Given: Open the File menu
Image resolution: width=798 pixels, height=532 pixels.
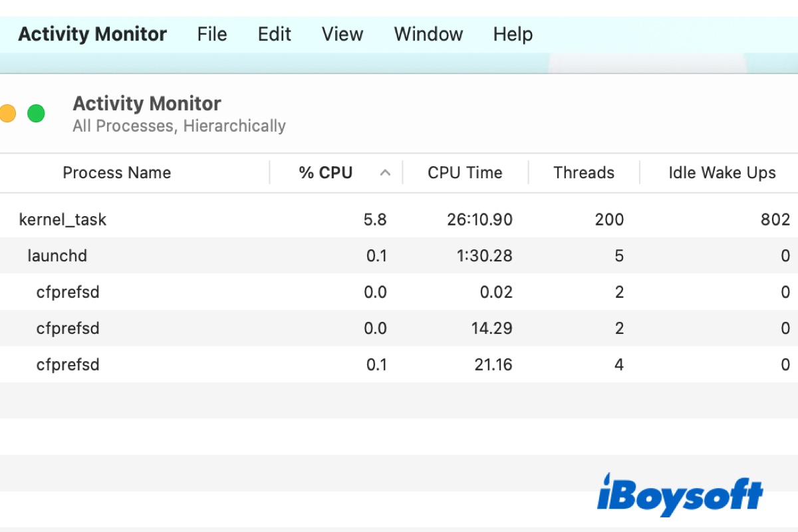Looking at the screenshot, I should pyautogui.click(x=212, y=34).
